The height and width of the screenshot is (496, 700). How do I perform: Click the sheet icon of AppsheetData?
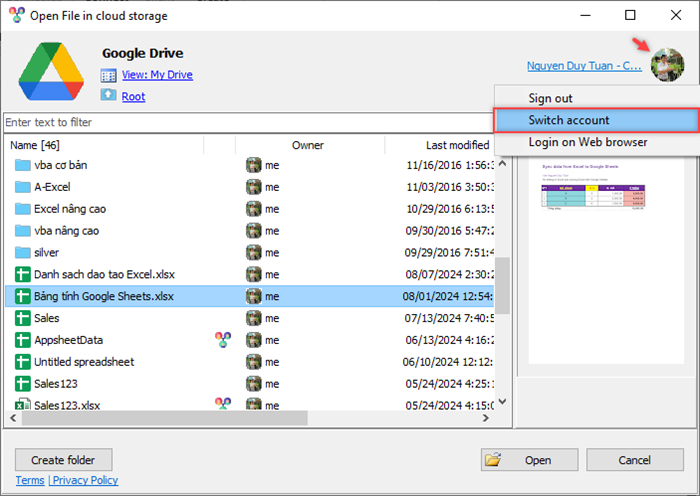point(22,340)
